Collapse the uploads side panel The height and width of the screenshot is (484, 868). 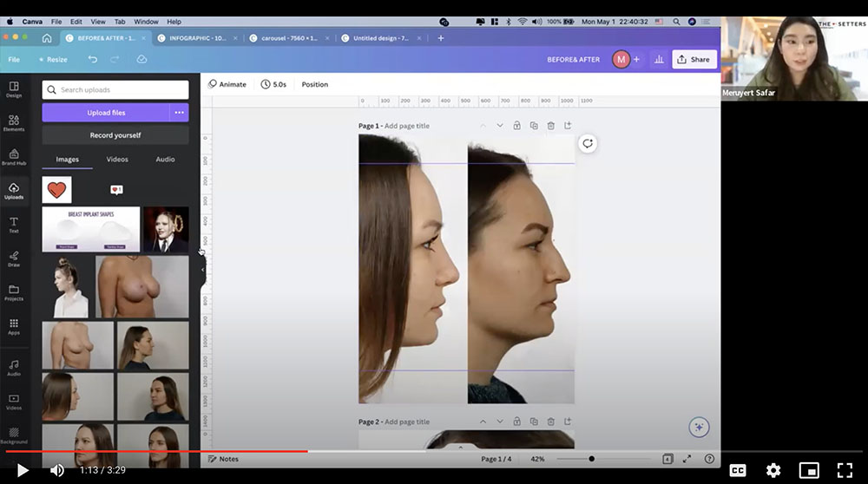pos(202,270)
